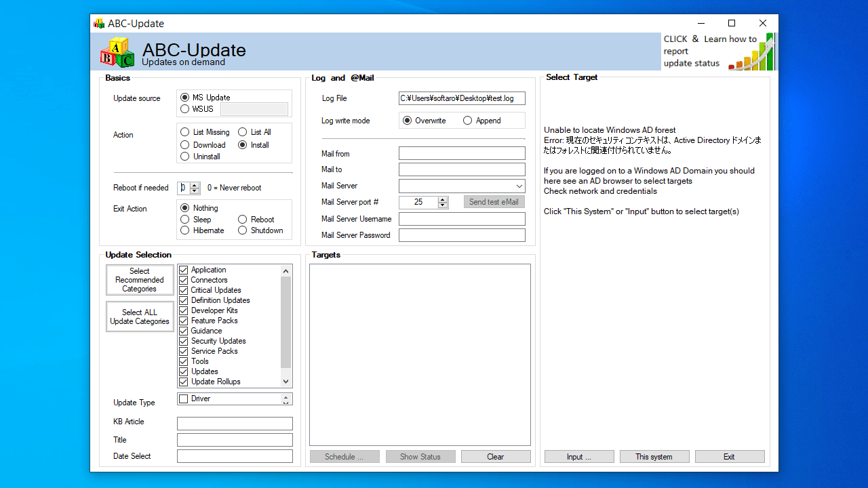The image size is (868, 488).
Task: Click the Send test eMail button
Action: [494, 202]
